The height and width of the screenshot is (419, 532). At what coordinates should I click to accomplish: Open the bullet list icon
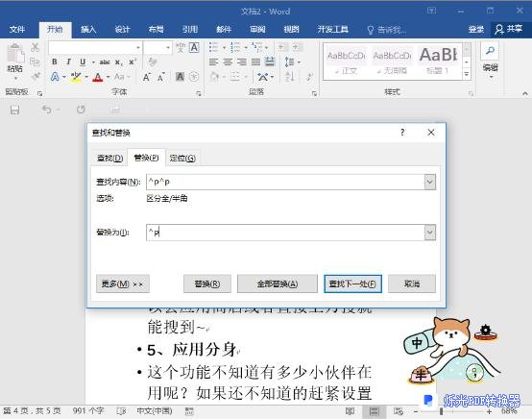pyautogui.click(x=213, y=47)
